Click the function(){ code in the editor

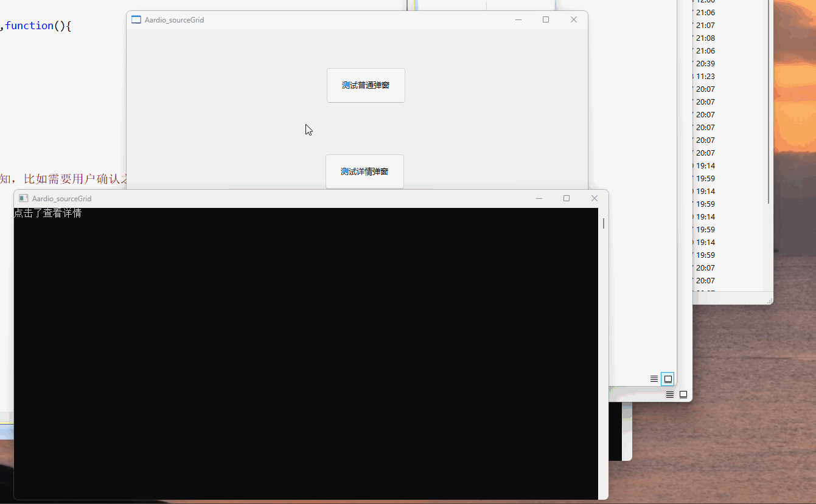38,26
